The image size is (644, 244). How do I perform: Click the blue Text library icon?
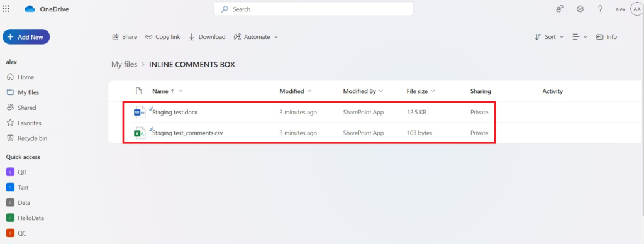pos(10,187)
